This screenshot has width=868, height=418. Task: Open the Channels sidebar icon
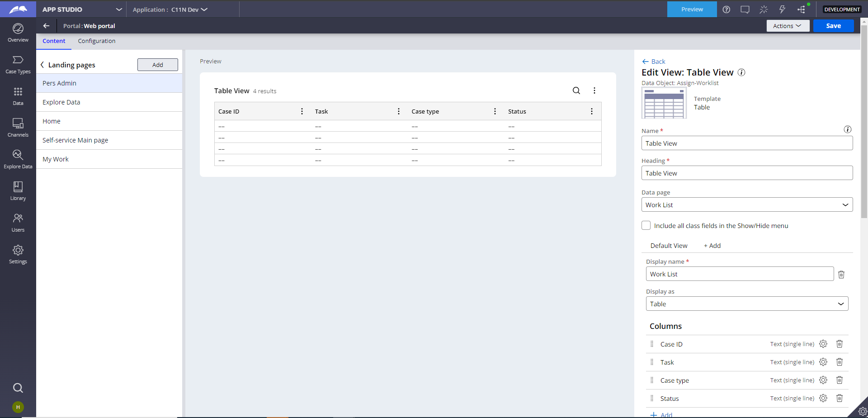pyautogui.click(x=18, y=128)
